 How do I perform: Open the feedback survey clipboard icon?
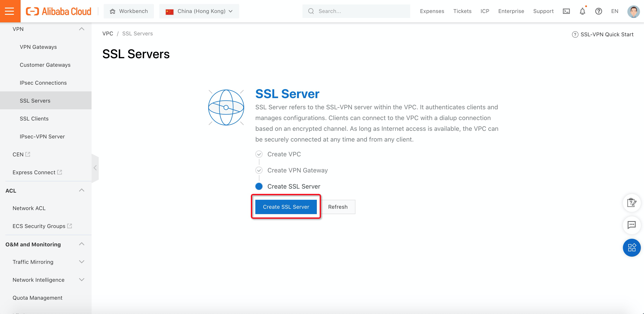click(x=631, y=203)
